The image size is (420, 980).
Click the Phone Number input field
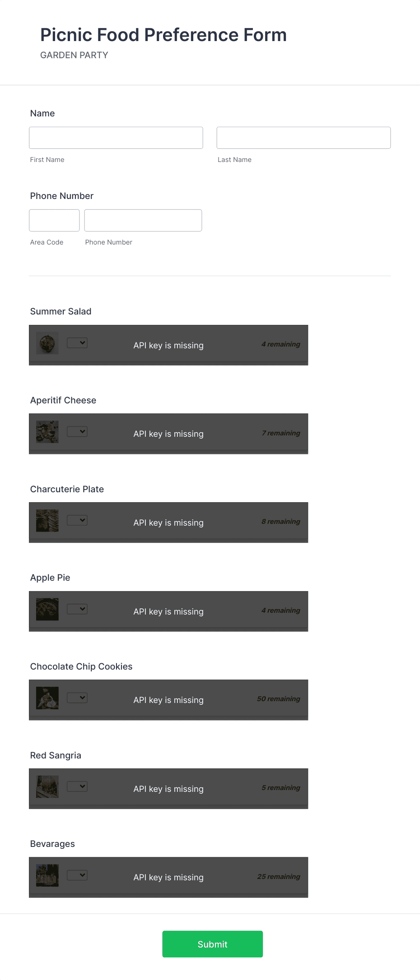(143, 220)
